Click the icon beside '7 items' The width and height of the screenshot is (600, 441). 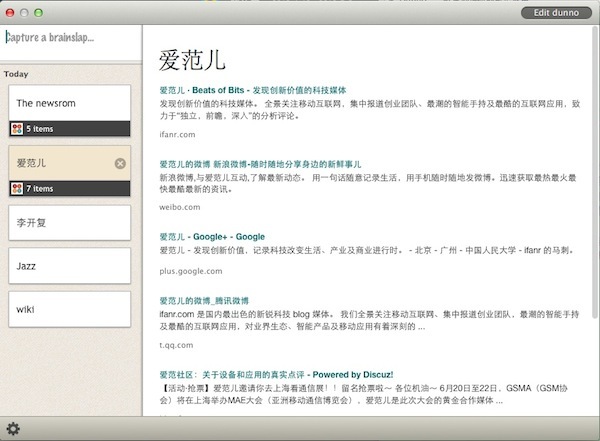point(16,188)
